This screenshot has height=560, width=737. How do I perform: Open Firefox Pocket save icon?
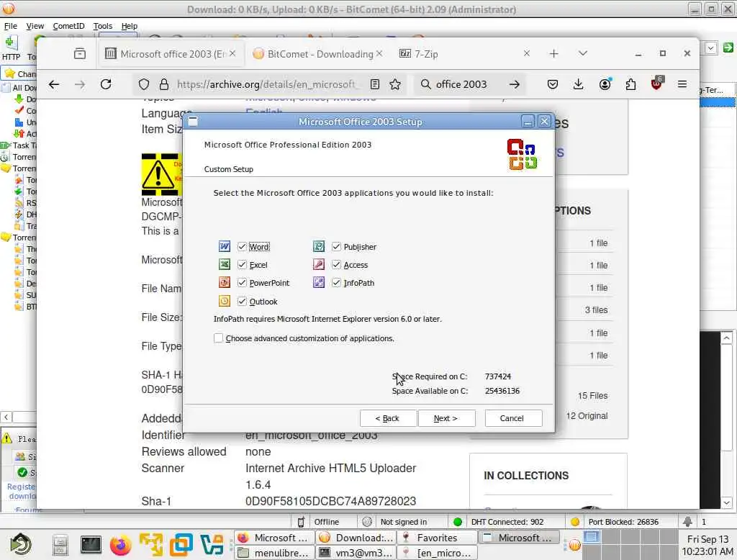[x=553, y=84]
